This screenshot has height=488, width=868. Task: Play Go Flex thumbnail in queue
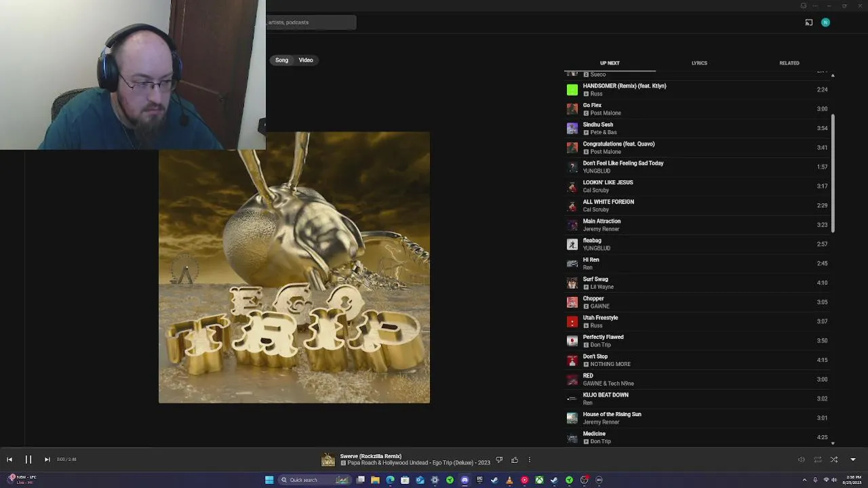572,108
